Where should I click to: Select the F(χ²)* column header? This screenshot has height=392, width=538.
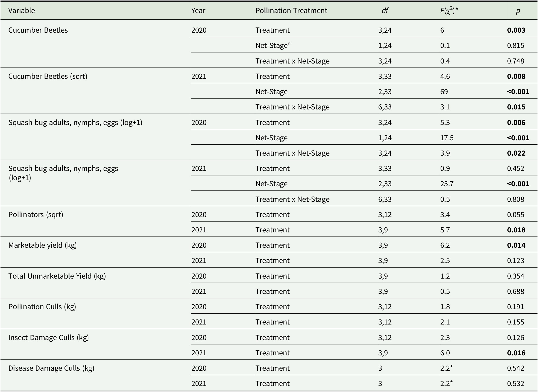[x=449, y=11]
